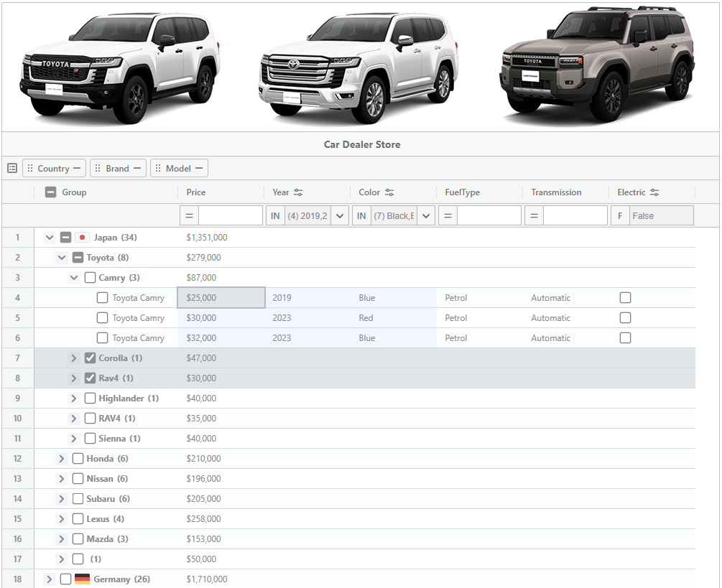Select the beige Toyota SUV image

[x=598, y=65]
